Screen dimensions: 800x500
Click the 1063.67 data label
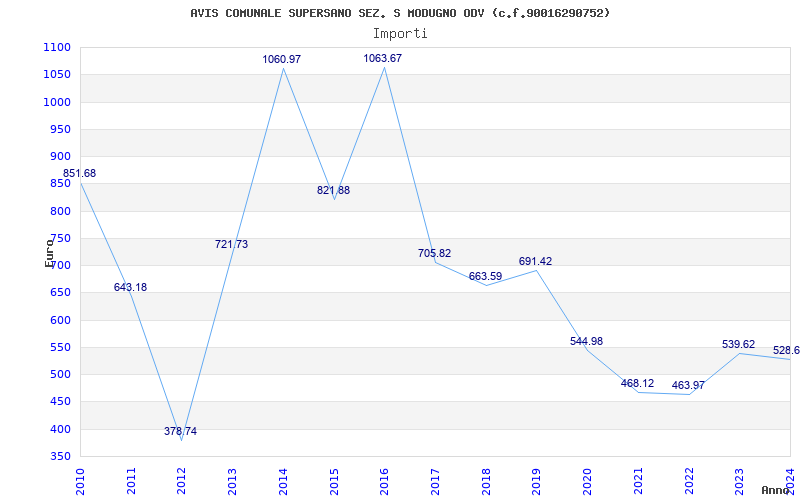point(383,58)
